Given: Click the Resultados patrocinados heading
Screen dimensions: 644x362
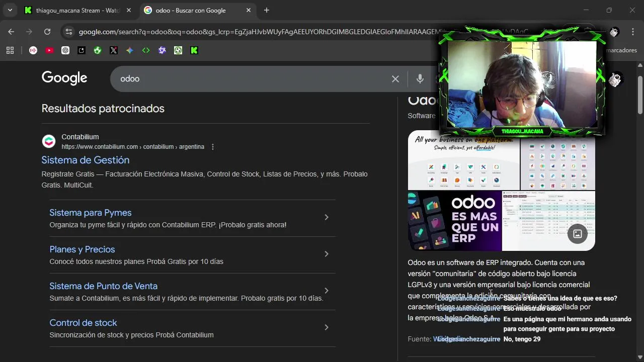Looking at the screenshot, I should pyautogui.click(x=103, y=109).
